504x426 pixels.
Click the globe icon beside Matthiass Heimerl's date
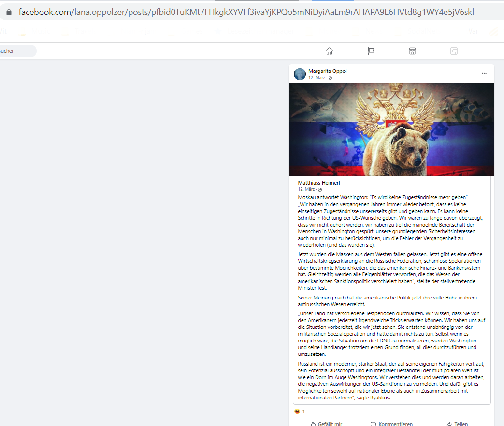[x=320, y=189]
